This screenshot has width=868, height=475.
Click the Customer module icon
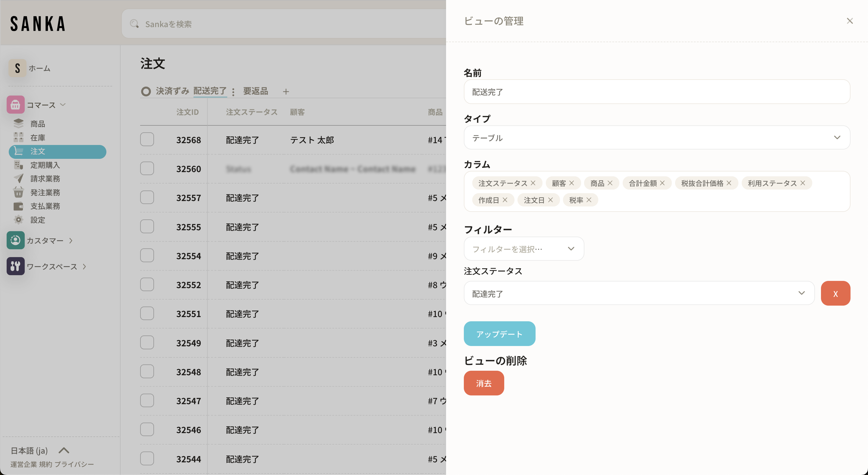point(15,241)
